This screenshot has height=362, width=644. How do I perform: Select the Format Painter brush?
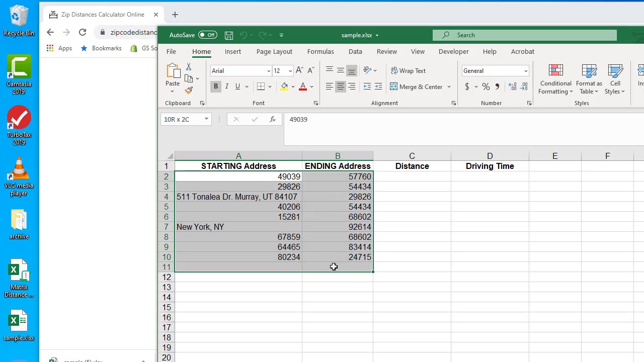coord(189,90)
